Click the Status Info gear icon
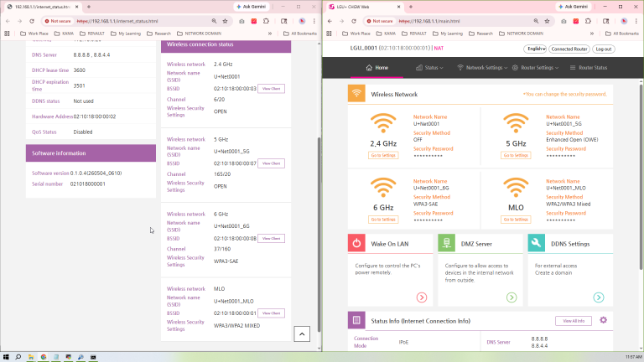Image resolution: width=644 pixels, height=362 pixels. [x=604, y=320]
